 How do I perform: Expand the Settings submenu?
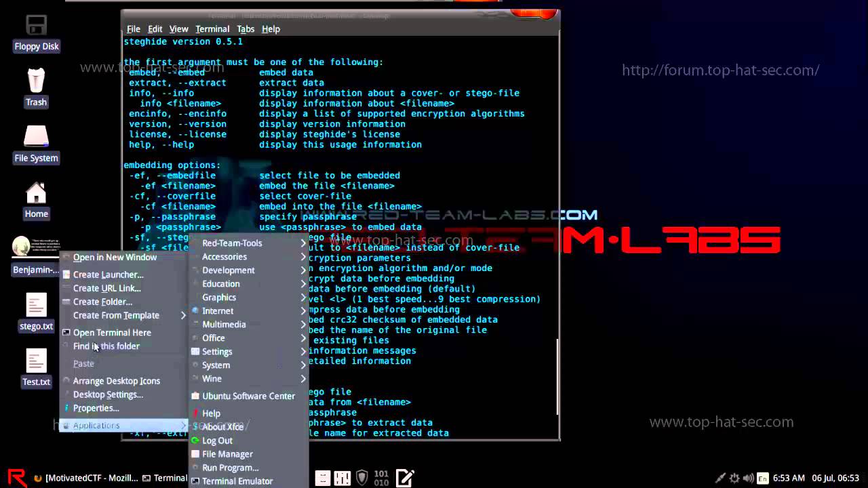click(248, 352)
